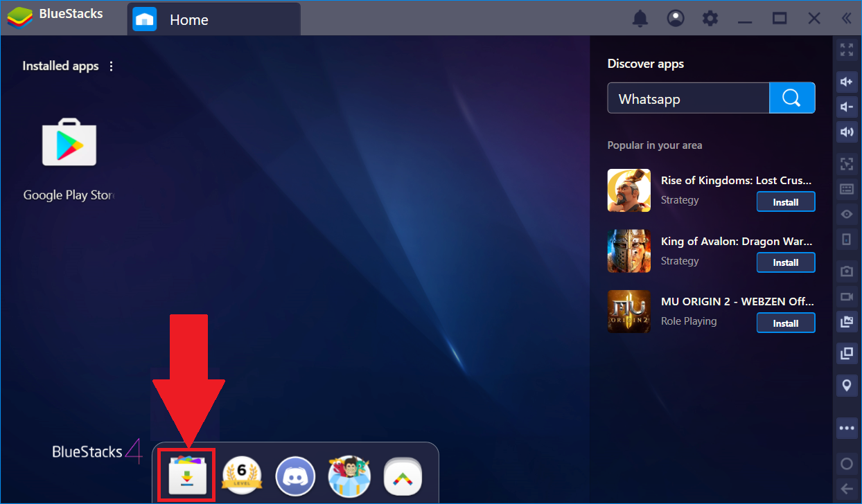Open the App Center dock icon
Screen dimensions: 862x504
click(x=186, y=476)
